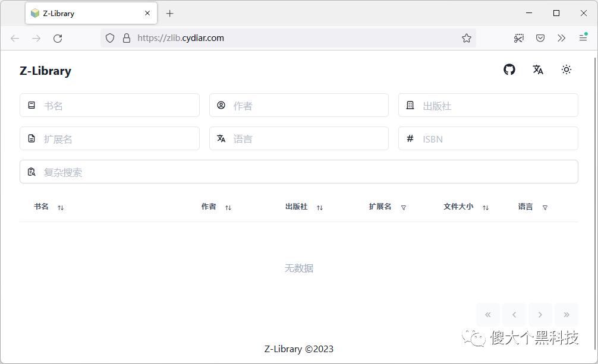Jump to the last results page

pyautogui.click(x=566, y=315)
